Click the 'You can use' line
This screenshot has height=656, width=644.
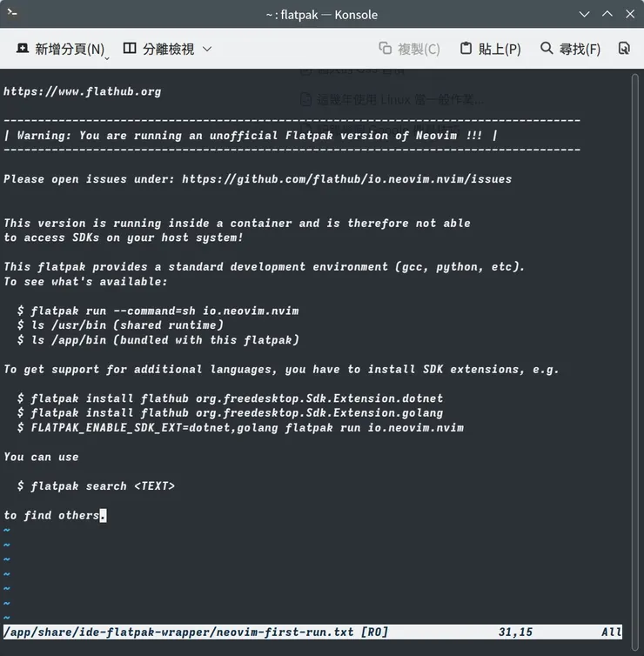[41, 457]
